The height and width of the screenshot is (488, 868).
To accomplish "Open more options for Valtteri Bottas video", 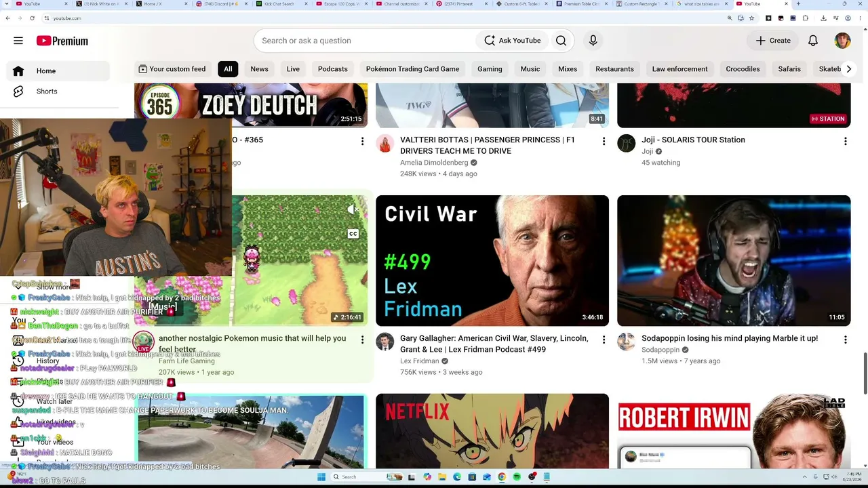I will tap(604, 141).
